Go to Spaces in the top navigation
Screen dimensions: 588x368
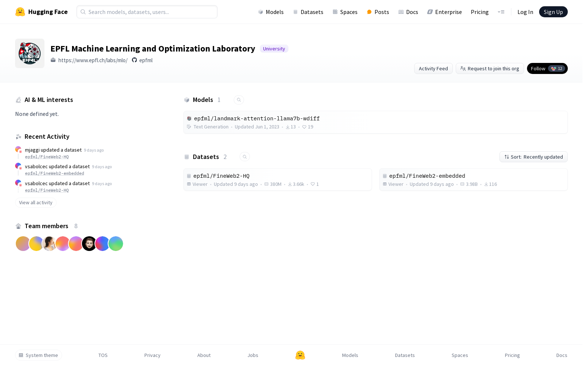[x=345, y=12]
